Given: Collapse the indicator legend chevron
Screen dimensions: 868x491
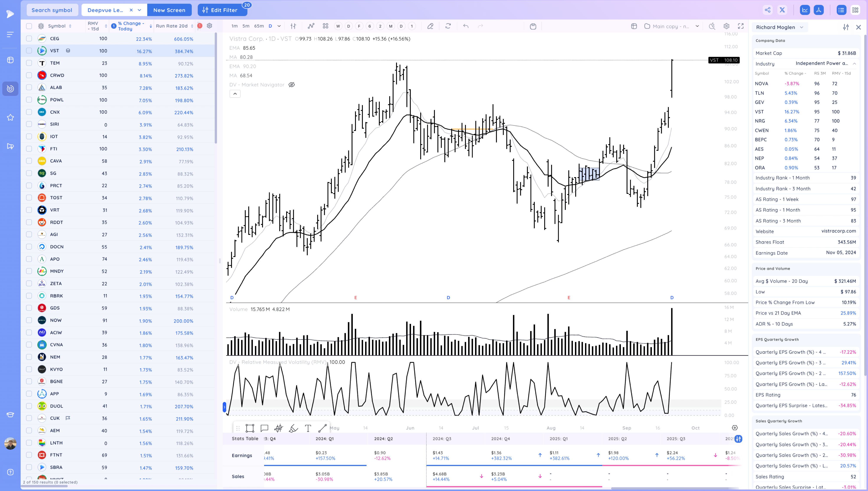Looking at the screenshot, I should [235, 94].
